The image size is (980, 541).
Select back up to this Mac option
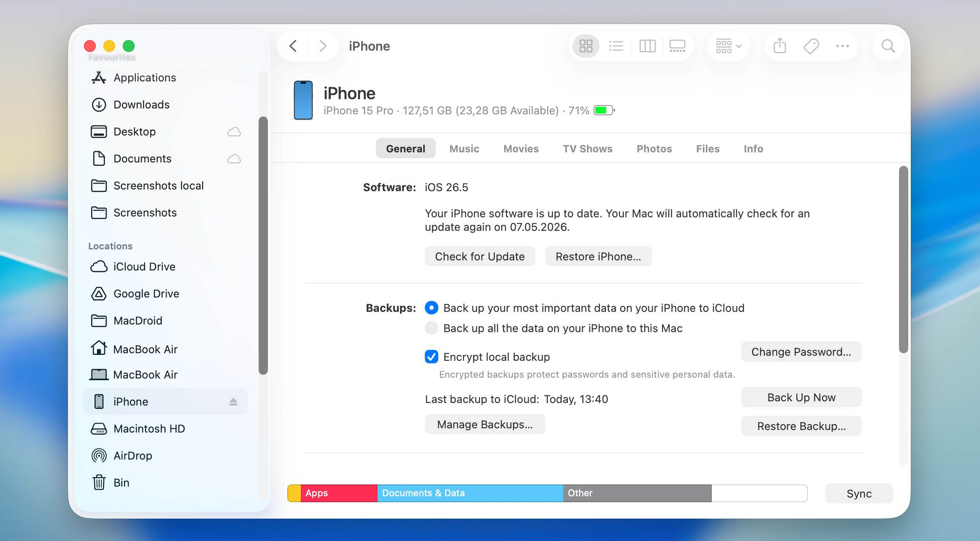point(431,328)
